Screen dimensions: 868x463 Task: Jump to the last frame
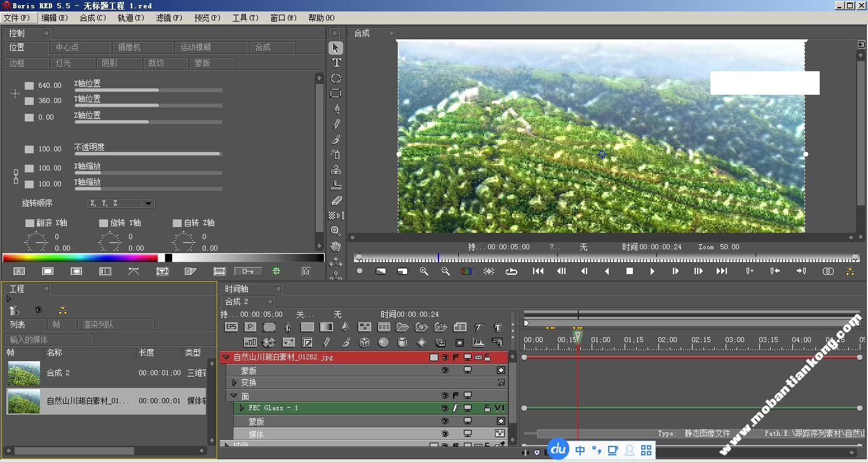(722, 271)
